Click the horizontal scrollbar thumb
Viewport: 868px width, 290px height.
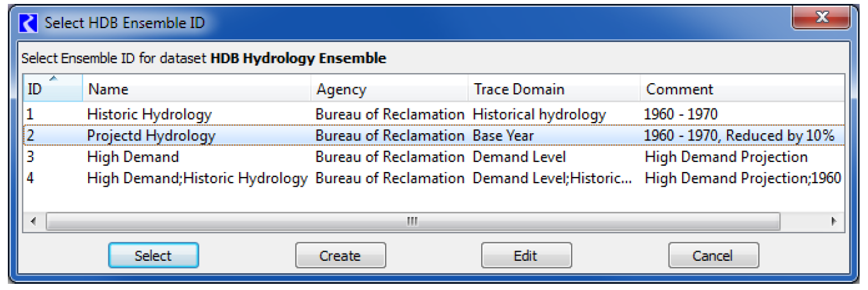413,221
